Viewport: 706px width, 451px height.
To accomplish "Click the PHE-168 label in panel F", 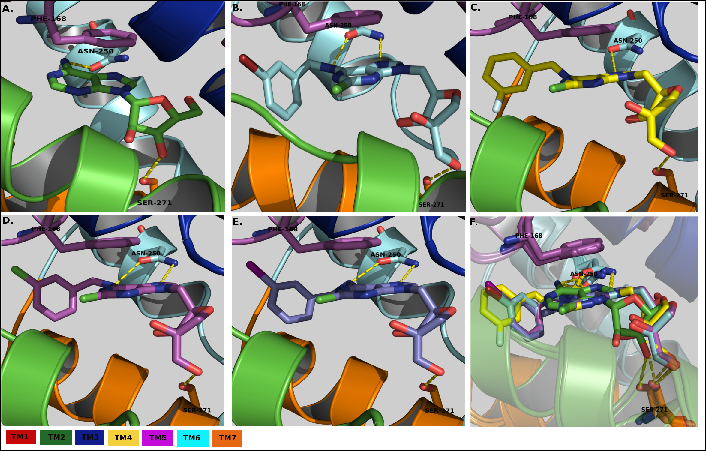I will pos(529,236).
